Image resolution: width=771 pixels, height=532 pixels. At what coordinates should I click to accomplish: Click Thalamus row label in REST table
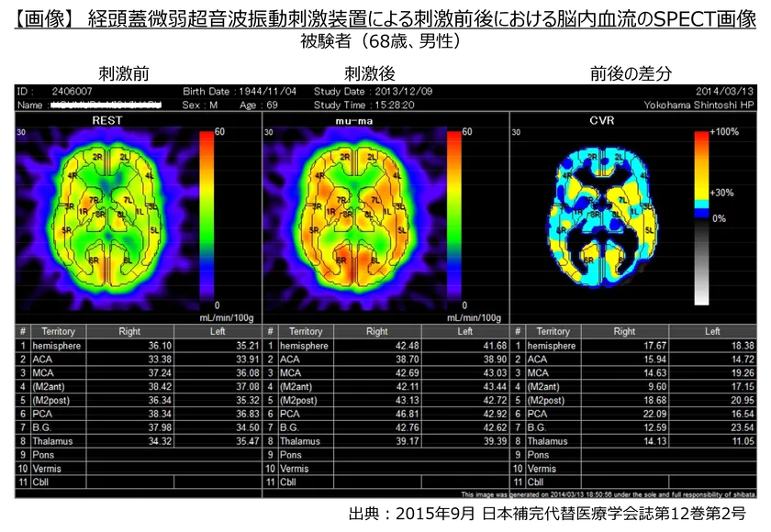tap(52, 441)
